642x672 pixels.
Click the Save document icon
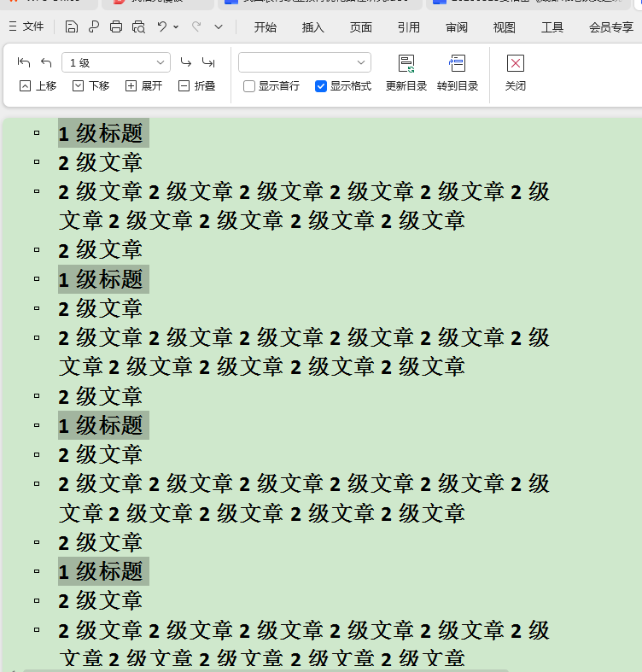[72, 27]
